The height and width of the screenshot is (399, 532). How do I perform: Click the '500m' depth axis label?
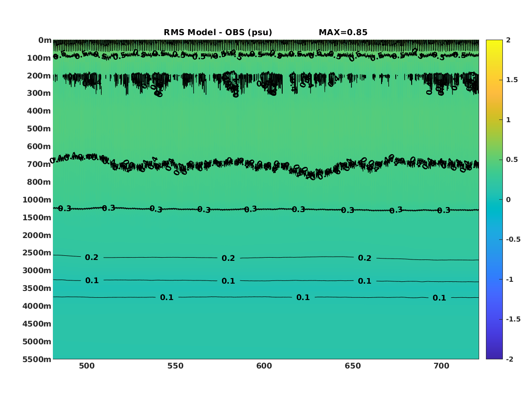click(x=39, y=129)
